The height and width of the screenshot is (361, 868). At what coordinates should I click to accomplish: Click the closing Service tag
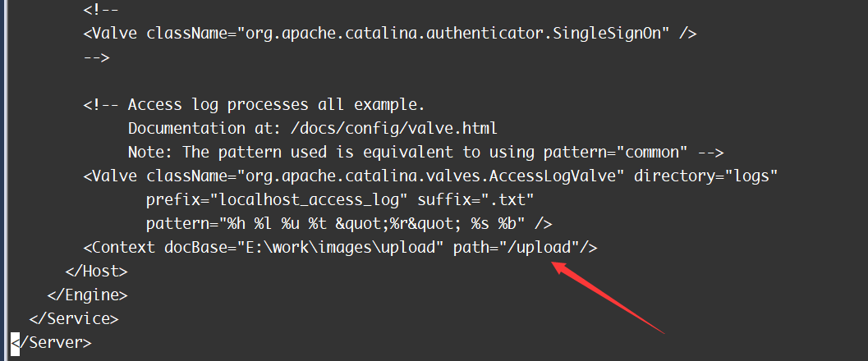74,318
